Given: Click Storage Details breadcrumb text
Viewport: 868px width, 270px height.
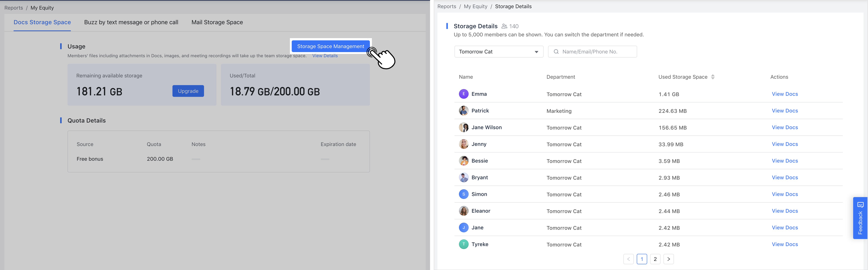Looking at the screenshot, I should (513, 6).
